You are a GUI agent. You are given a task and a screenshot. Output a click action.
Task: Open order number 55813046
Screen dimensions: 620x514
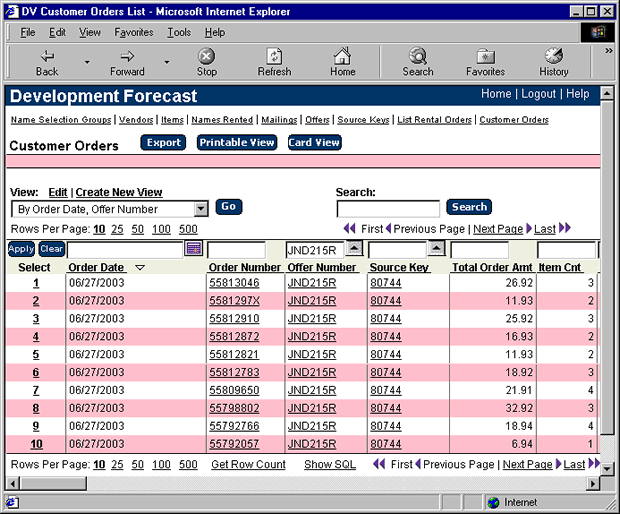click(x=234, y=283)
